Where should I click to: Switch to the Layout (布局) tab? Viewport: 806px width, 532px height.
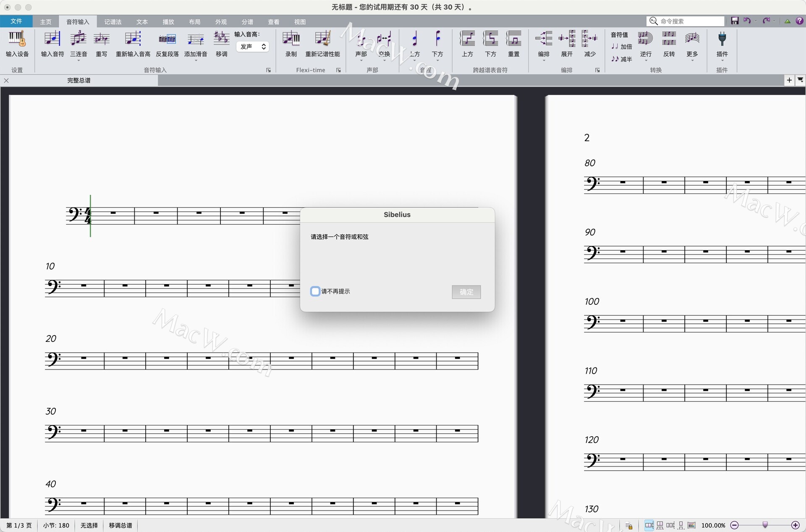pyautogui.click(x=195, y=22)
